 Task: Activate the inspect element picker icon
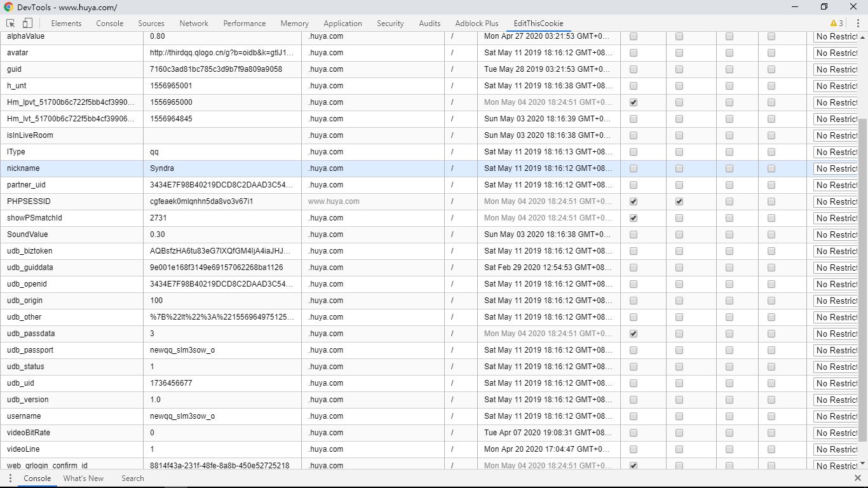[x=11, y=23]
